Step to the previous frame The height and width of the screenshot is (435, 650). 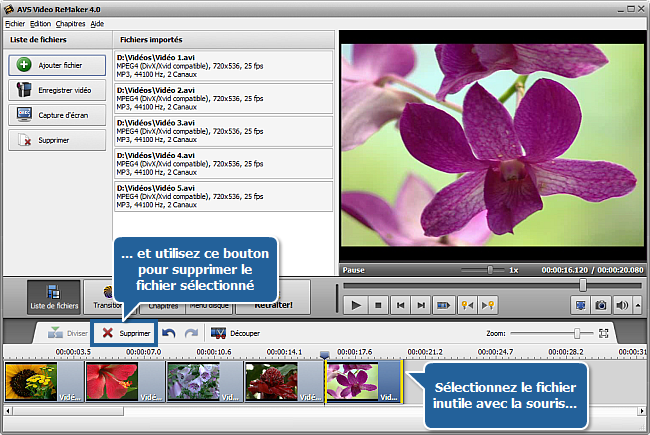[401, 305]
